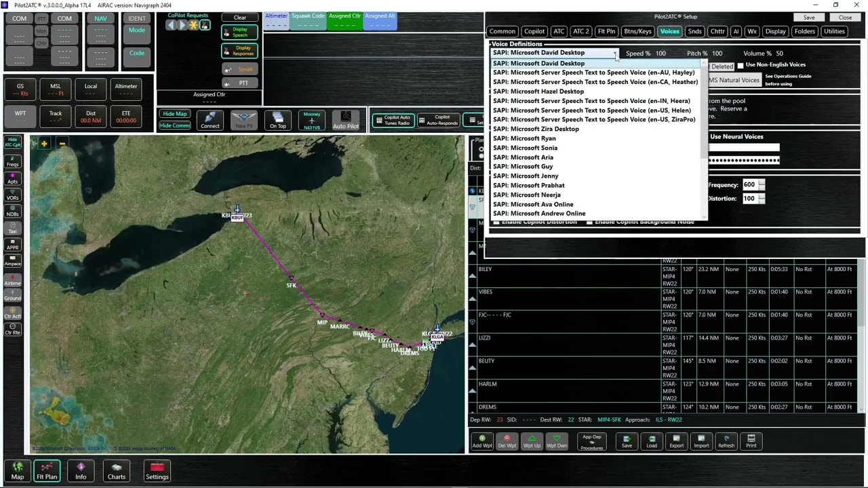Load a flight plan
The width and height of the screenshot is (868, 488).
[x=652, y=441]
